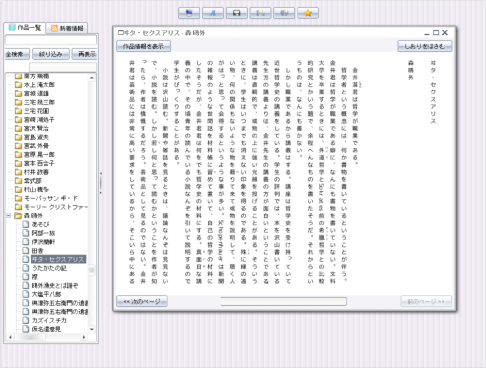Open the 宮崎 湖処子 author folder
This screenshot has height=368, width=486.
(x=39, y=120)
